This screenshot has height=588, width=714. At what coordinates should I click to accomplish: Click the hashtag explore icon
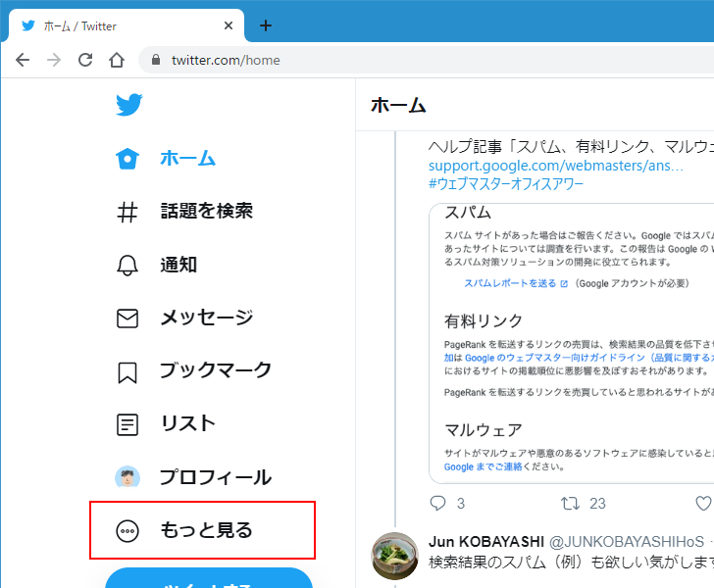(x=127, y=212)
